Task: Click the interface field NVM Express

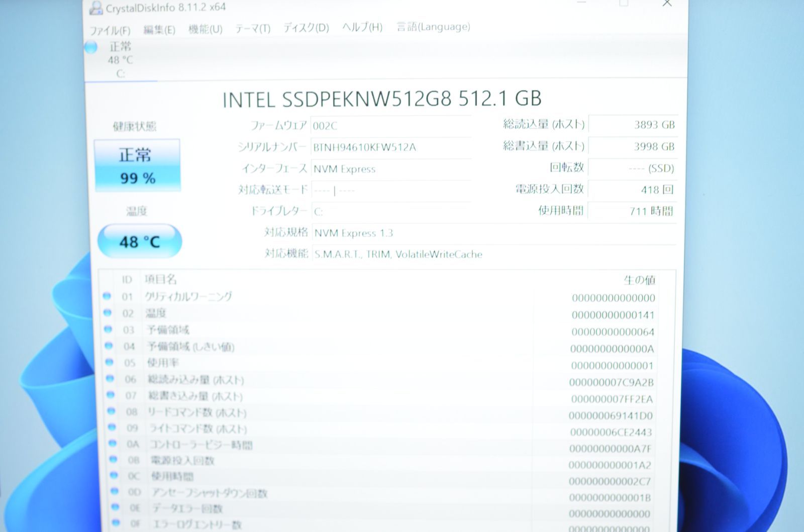Action: coord(391,169)
